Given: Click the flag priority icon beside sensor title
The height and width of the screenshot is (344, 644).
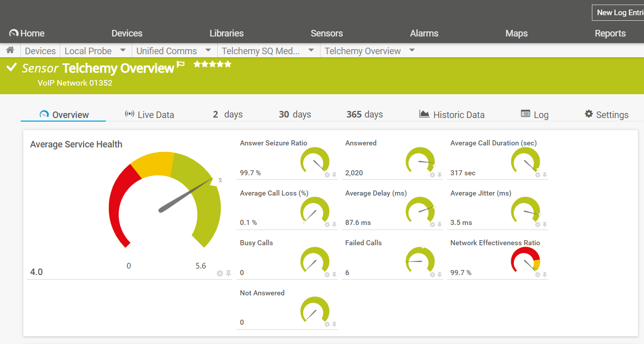Looking at the screenshot, I should (x=181, y=65).
